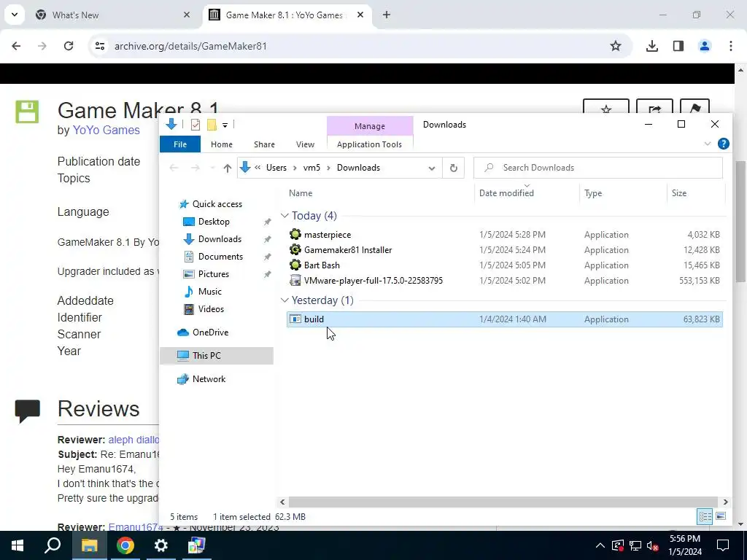Click the Explorer help question mark icon
The height and width of the screenshot is (560, 747).
pos(723,144)
